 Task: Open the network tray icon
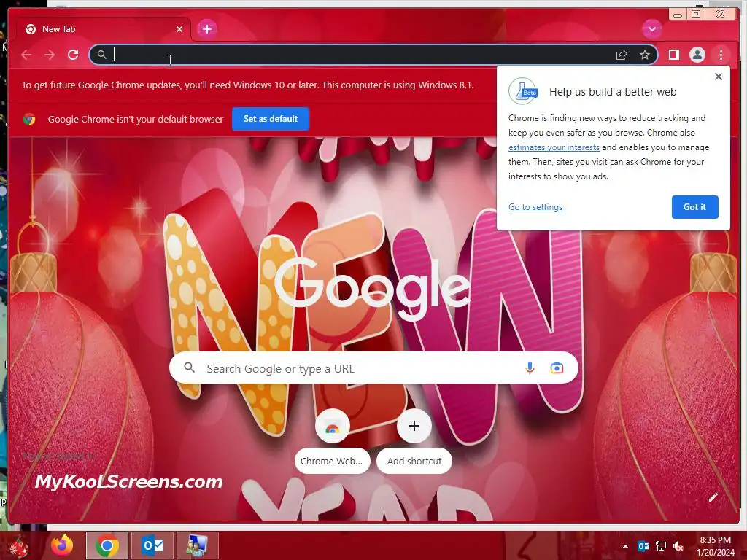point(661,546)
